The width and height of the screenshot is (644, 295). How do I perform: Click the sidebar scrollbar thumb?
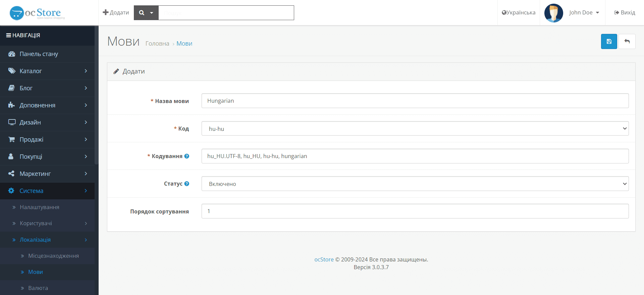click(97, 95)
